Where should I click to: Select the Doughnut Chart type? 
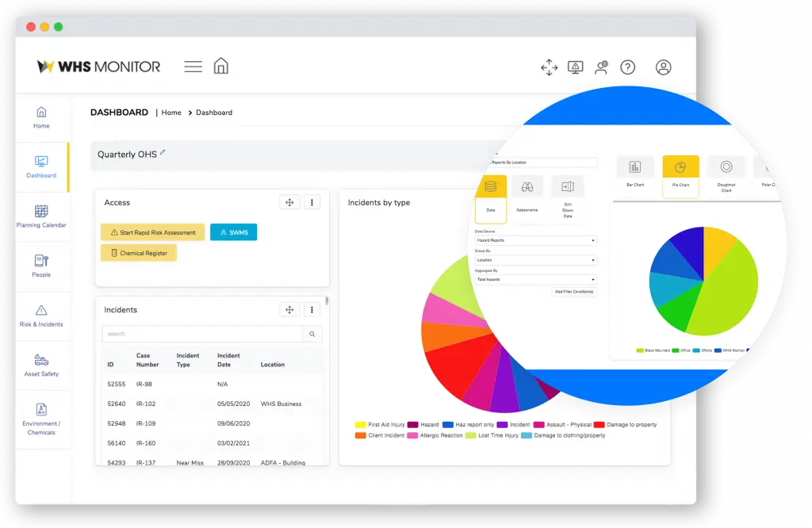726,170
